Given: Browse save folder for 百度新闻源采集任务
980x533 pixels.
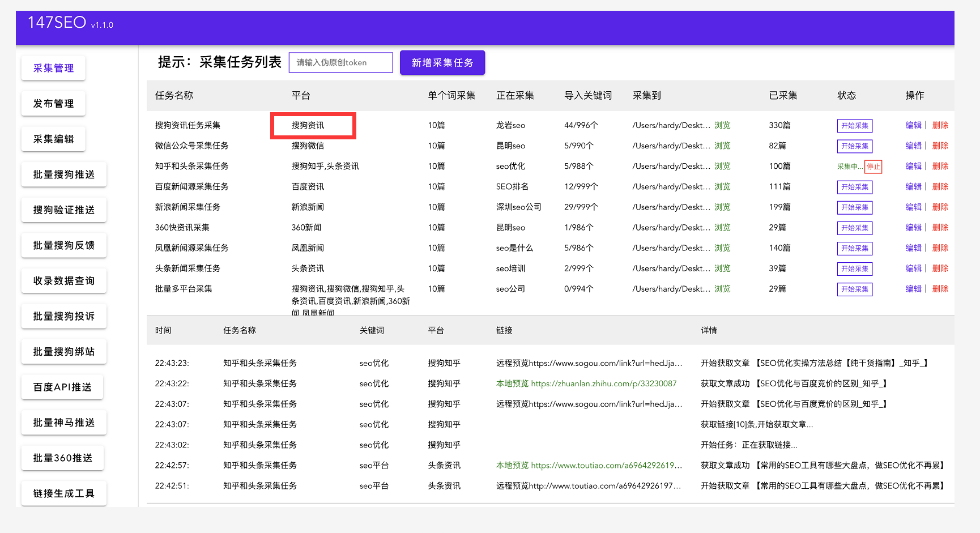Looking at the screenshot, I should (722, 186).
